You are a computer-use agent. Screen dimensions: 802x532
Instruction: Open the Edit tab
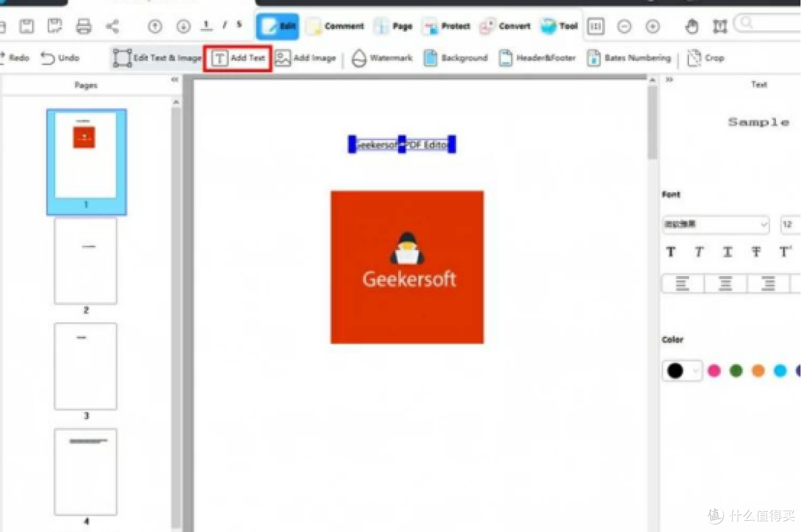278,26
